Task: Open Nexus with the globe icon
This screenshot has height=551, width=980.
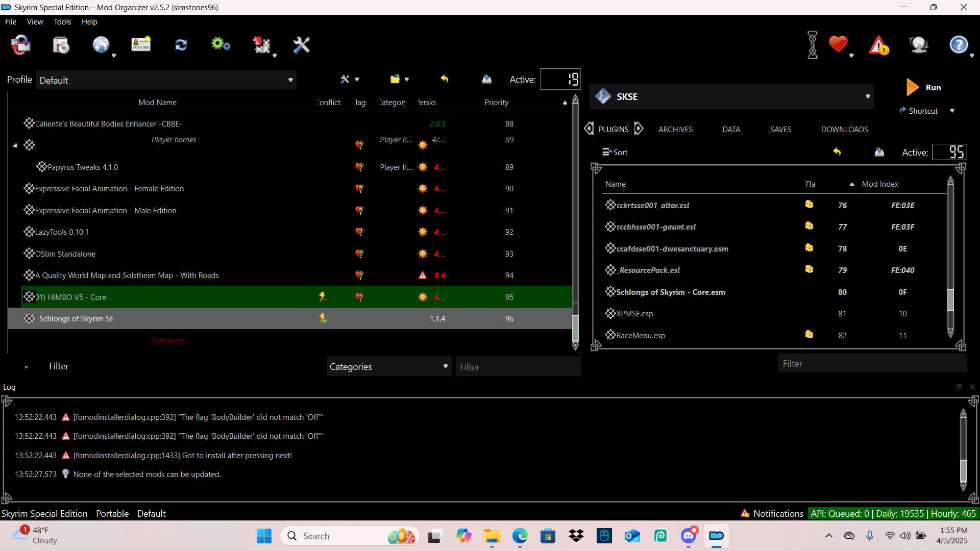Action: click(x=101, y=45)
